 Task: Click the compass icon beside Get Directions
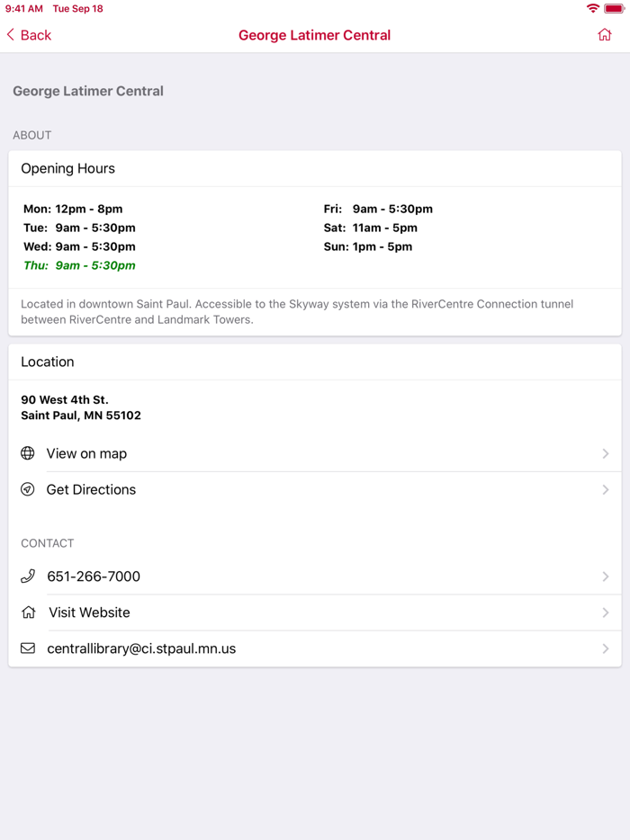28,489
